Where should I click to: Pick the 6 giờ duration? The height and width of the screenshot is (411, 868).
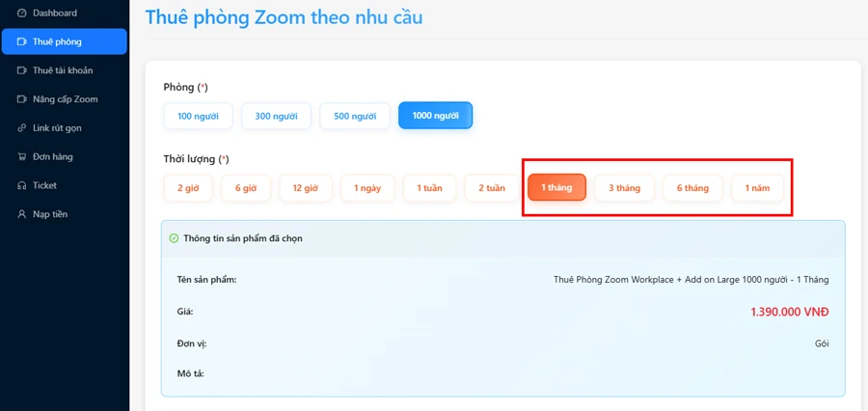246,188
